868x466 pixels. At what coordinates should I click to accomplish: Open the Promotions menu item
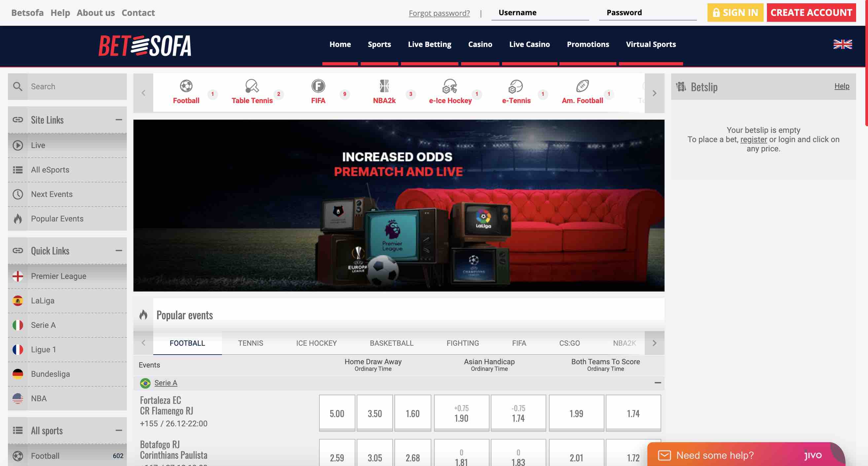click(x=588, y=44)
